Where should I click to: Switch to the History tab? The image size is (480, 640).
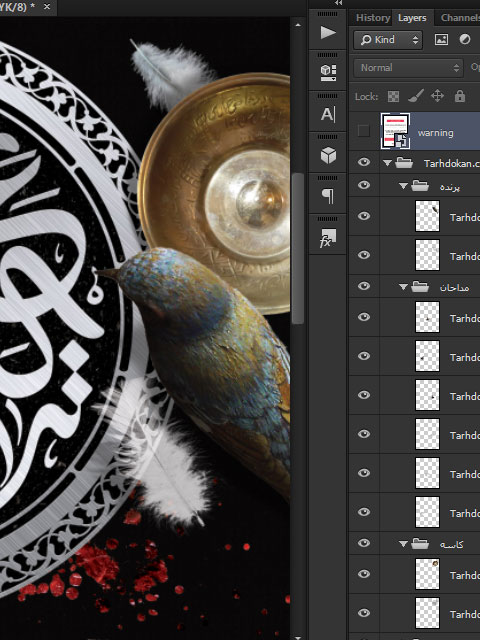[x=372, y=18]
